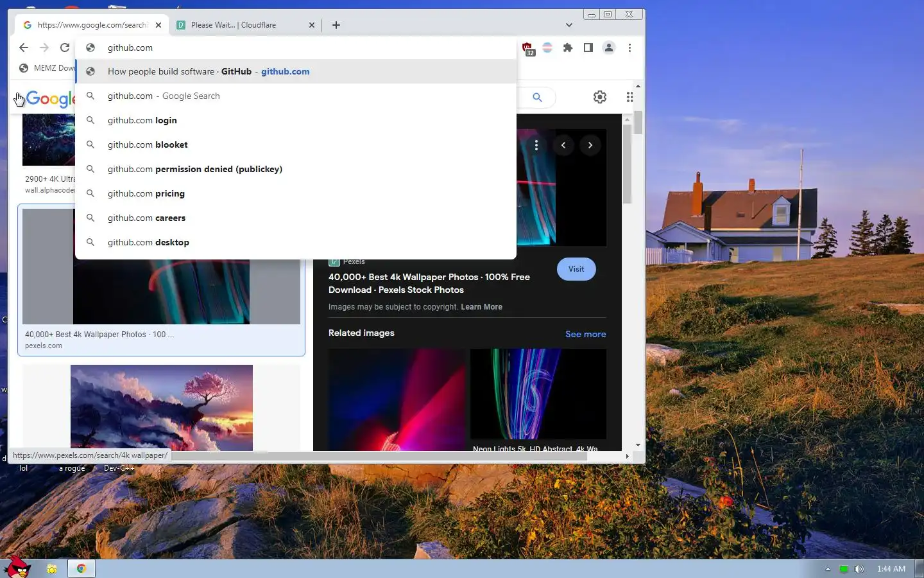Click the 2900+ 4K Ultra result thumbnail
The image size is (924, 578).
49,139
